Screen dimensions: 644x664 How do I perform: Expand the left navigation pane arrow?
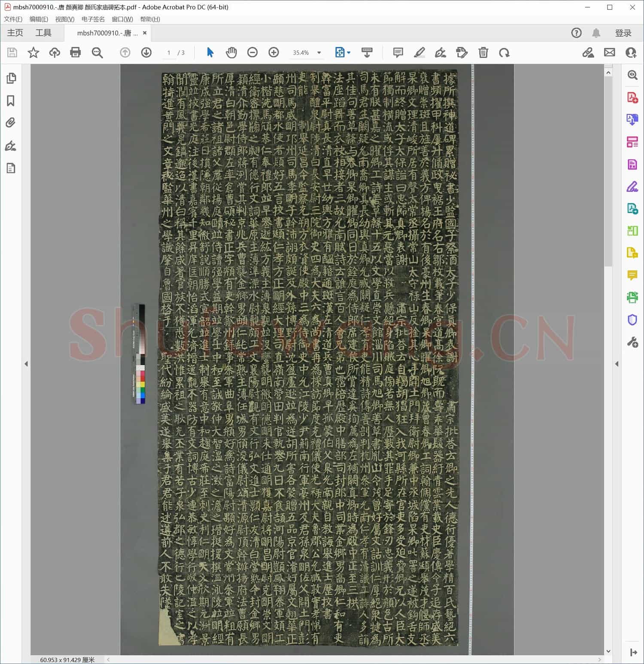click(x=26, y=364)
